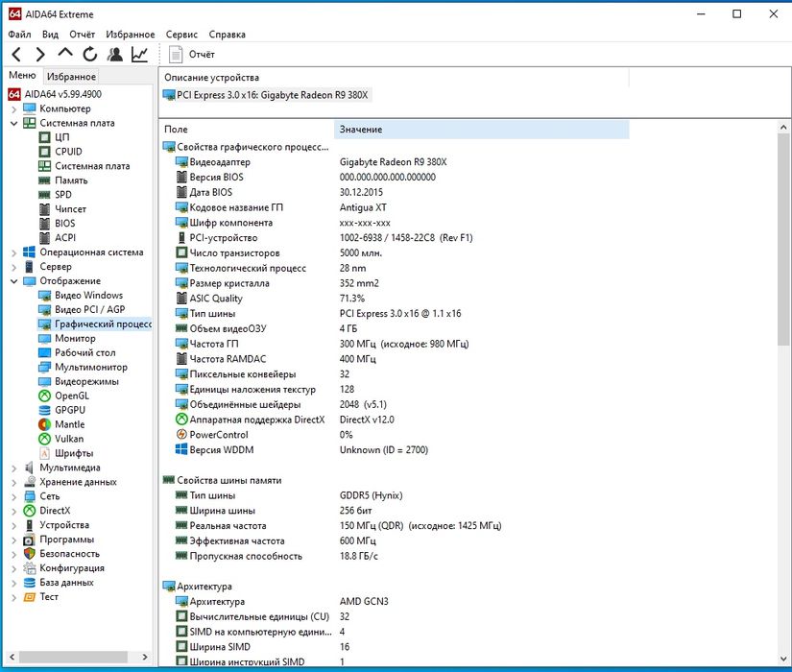Click the База данных database icon
Screen dimensions: 792x672
pos(30,583)
